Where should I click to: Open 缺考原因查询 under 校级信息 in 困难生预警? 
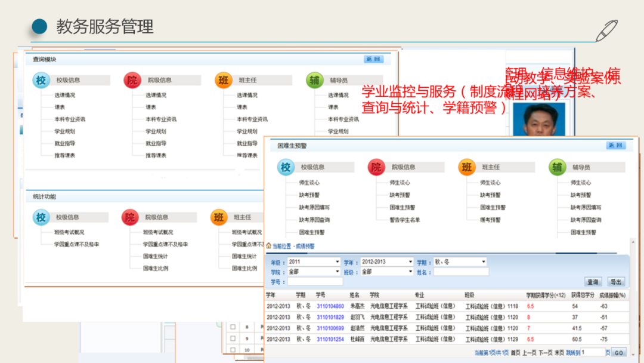point(314,220)
